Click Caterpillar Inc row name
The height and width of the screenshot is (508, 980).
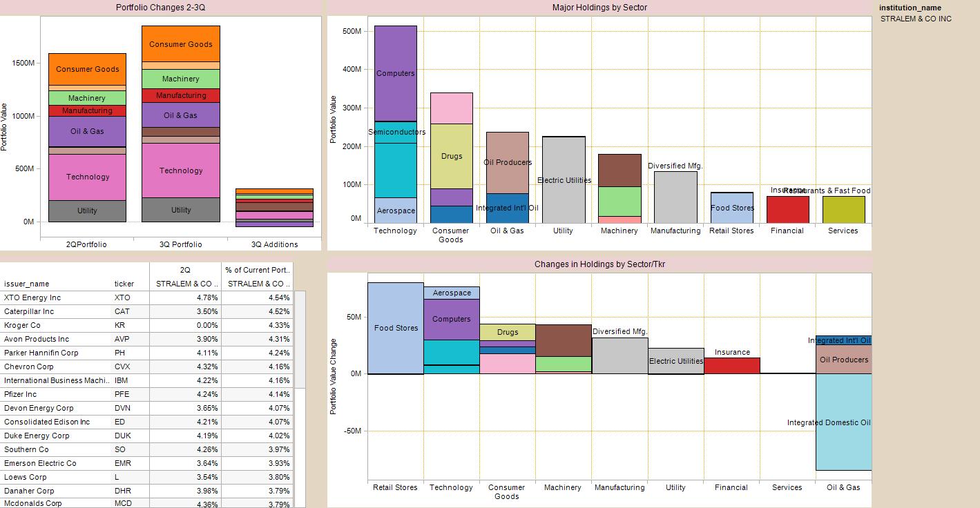28,311
